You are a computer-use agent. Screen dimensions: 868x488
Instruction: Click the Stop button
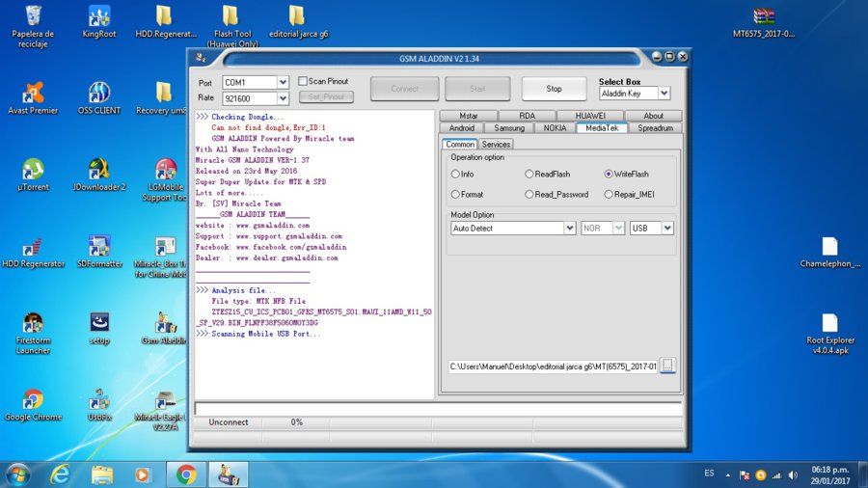tap(554, 89)
